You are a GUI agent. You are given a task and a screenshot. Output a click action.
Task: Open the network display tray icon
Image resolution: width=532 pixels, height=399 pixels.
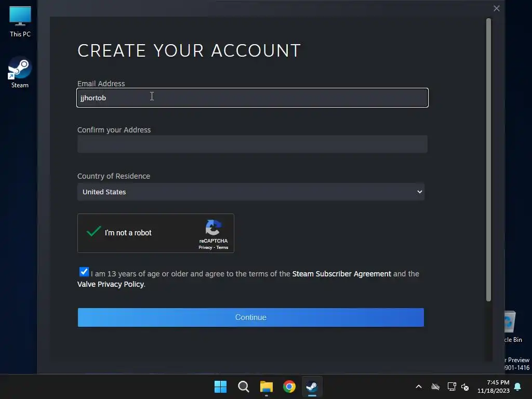pos(451,387)
